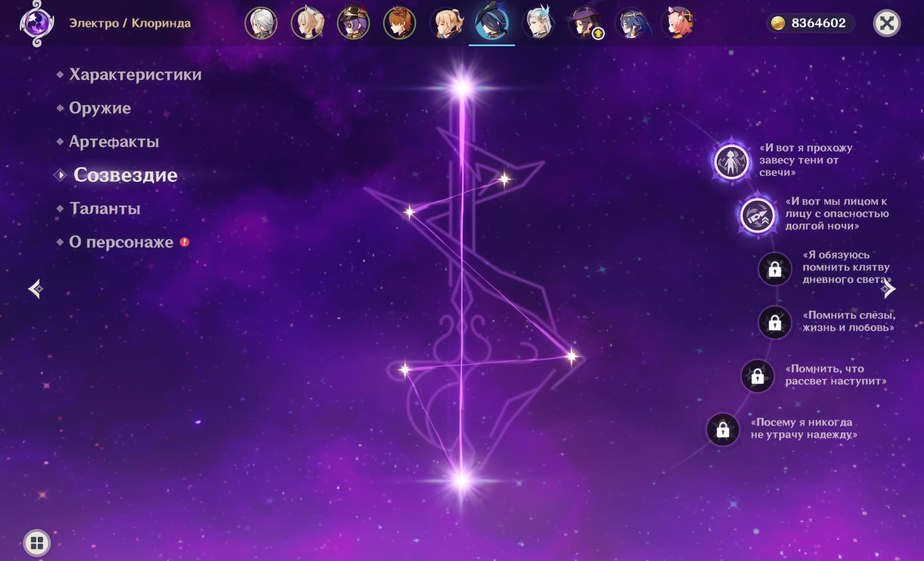Click the Mora balance 8364602
This screenshot has width=924, height=561.
tap(818, 23)
